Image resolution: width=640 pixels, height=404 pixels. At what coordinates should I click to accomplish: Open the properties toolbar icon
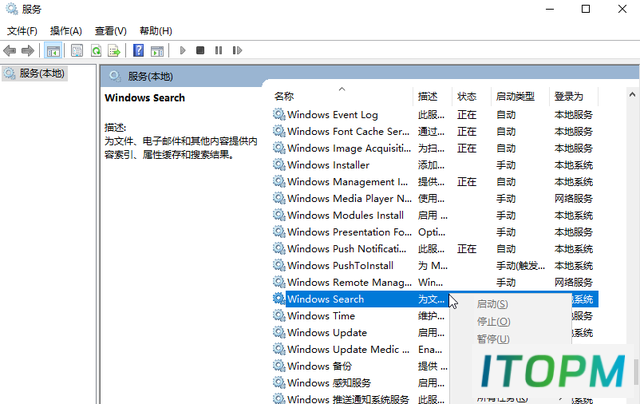pyautogui.click(x=77, y=51)
